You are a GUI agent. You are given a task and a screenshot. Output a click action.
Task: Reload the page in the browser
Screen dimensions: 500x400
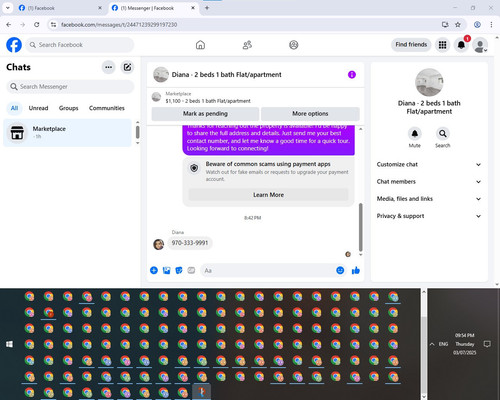click(37, 24)
